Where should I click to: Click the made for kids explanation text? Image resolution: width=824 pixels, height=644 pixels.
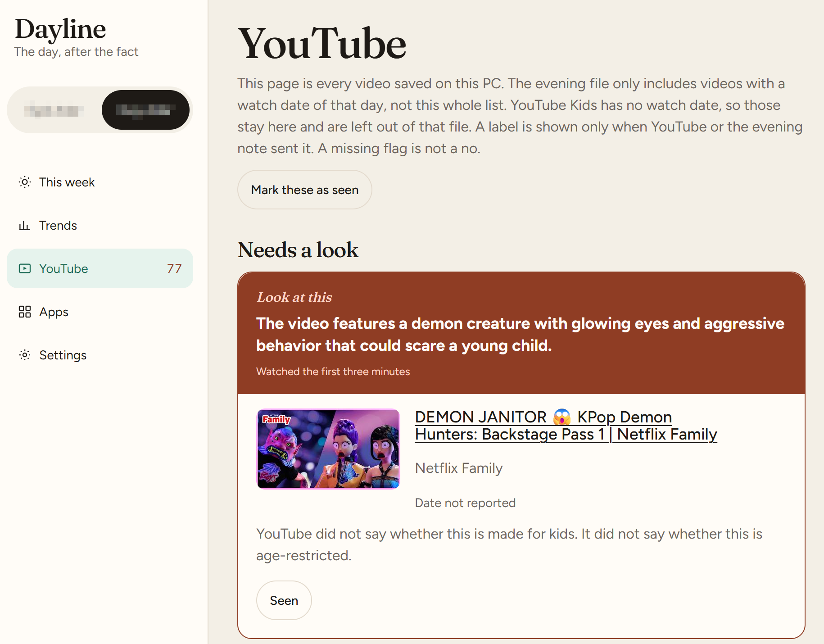[509, 544]
